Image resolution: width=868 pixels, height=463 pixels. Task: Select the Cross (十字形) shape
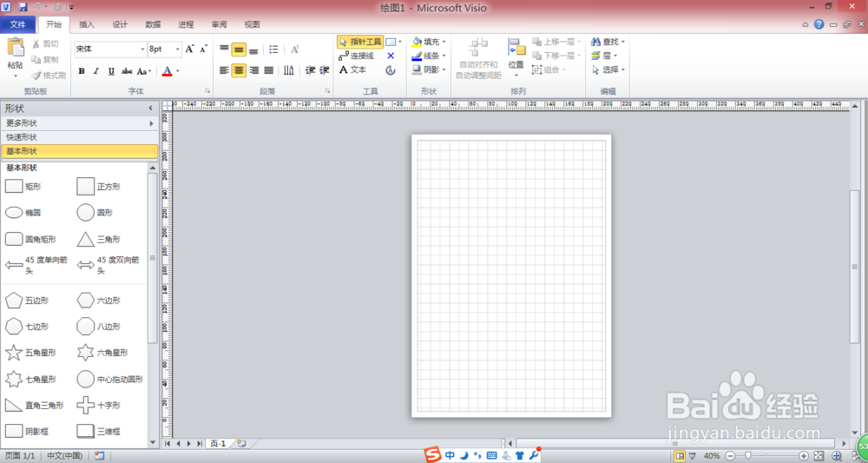tap(98, 406)
